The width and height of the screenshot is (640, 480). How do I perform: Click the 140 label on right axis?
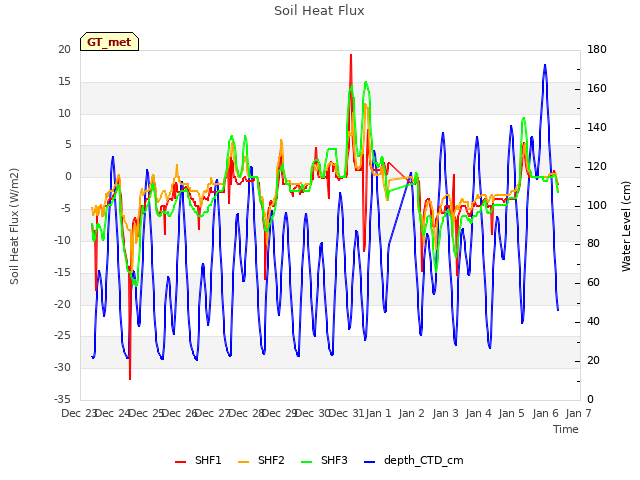tap(597, 128)
